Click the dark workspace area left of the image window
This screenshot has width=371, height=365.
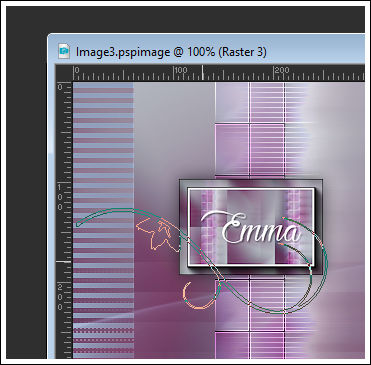point(27,183)
